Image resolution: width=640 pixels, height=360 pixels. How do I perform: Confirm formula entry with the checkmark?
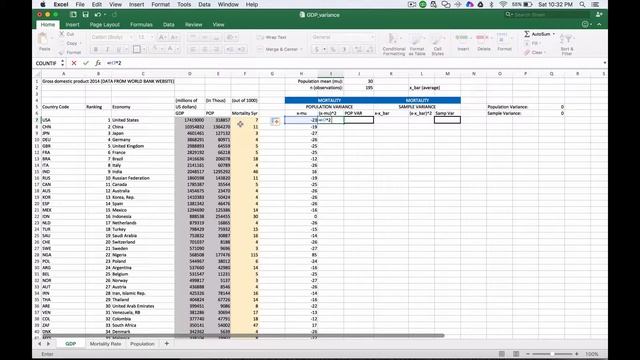(x=86, y=63)
